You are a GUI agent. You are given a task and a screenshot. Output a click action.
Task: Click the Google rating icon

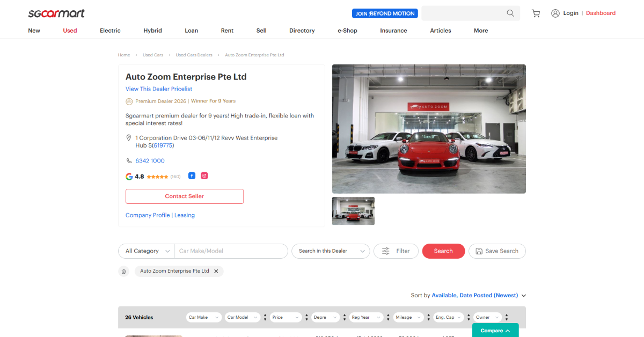point(129,177)
